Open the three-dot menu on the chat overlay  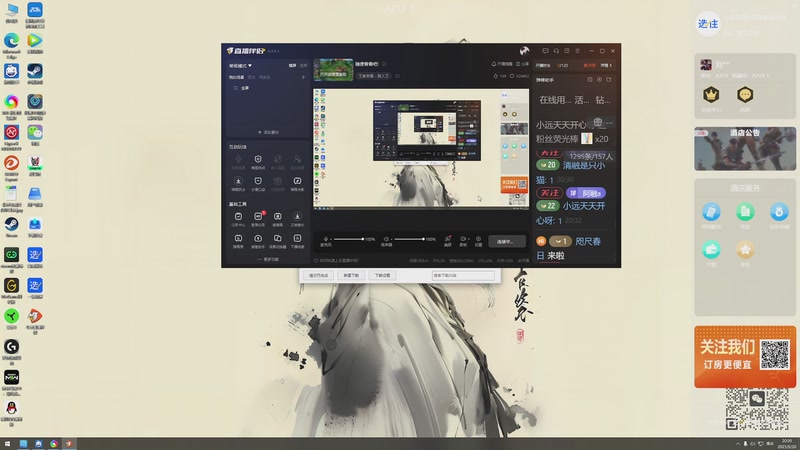click(x=609, y=123)
